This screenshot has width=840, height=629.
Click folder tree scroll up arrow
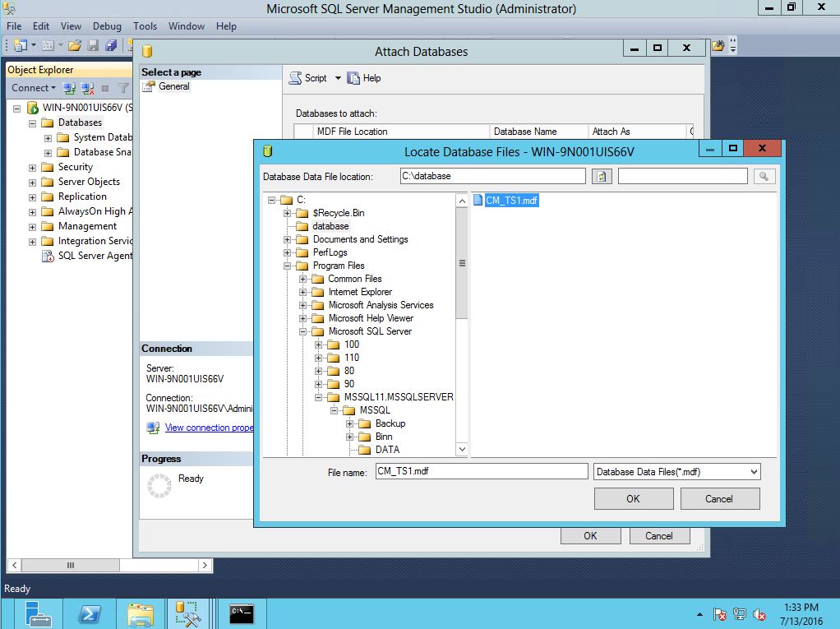(462, 201)
